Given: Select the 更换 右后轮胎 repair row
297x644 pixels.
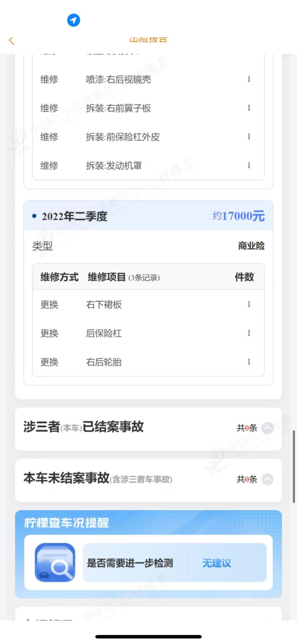Looking at the screenshot, I should click(148, 362).
